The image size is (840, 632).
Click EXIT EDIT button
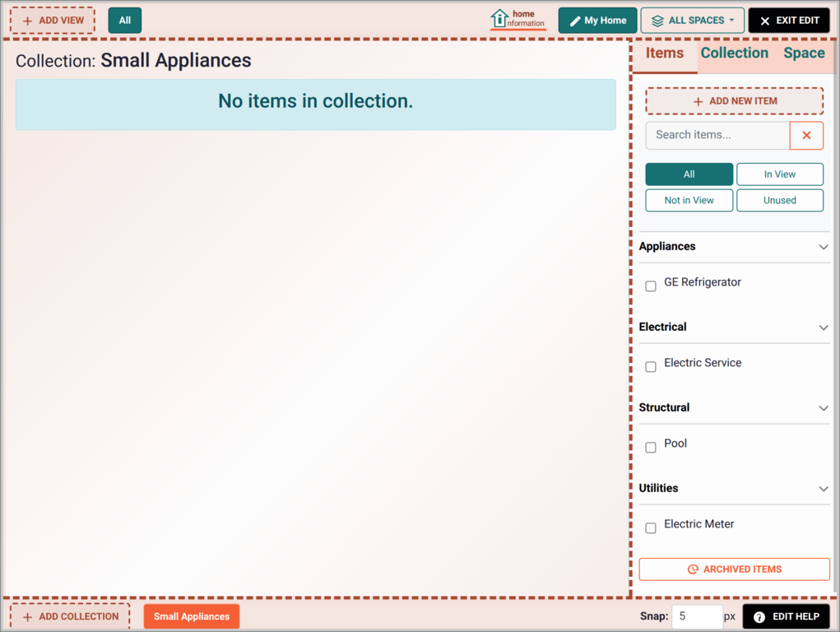(x=788, y=21)
